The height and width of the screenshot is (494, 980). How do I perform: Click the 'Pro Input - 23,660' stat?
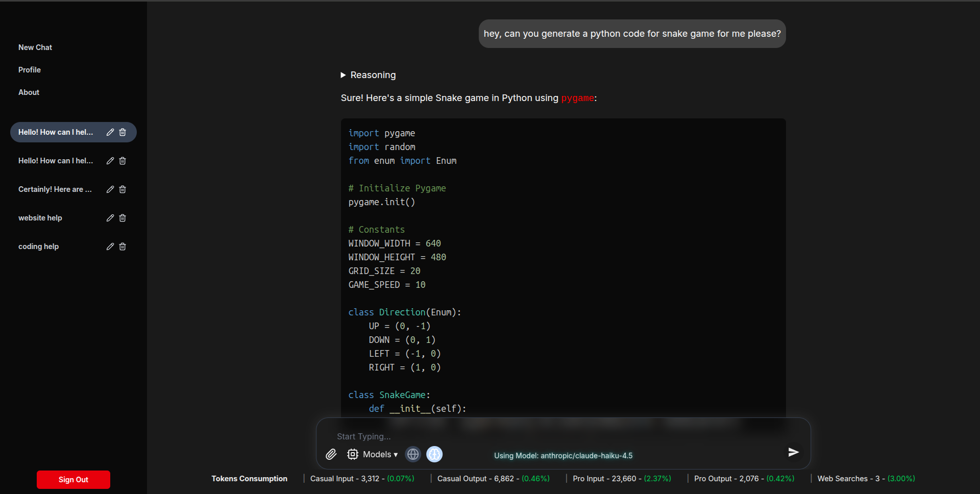(622, 479)
